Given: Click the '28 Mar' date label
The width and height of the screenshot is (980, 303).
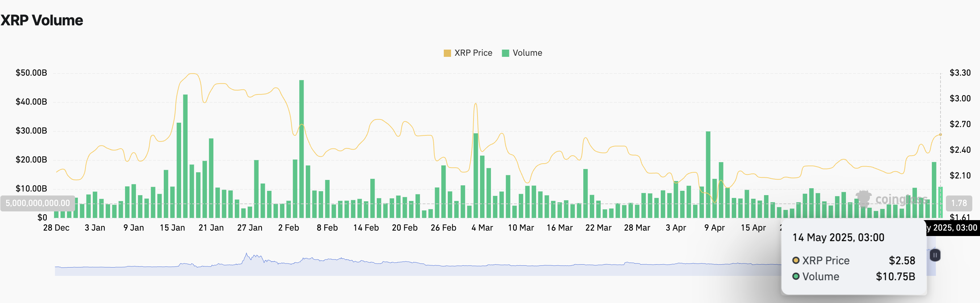Looking at the screenshot, I should (x=637, y=228).
